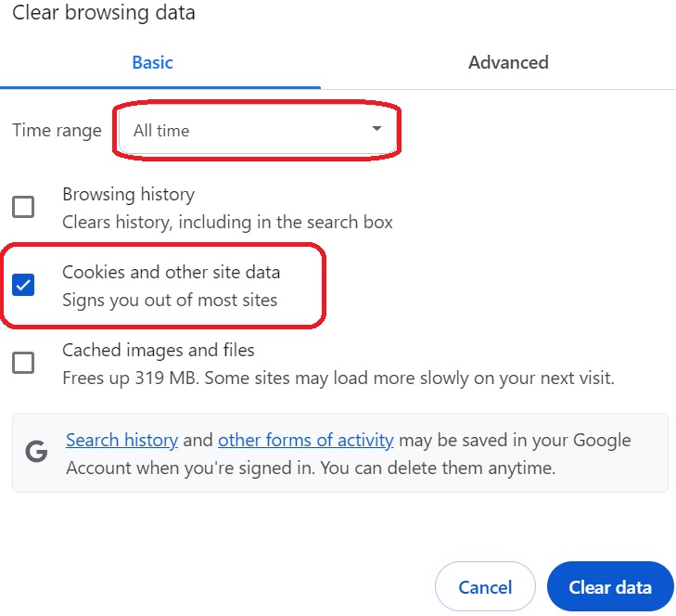Click the Clear data button
The width and height of the screenshot is (676, 616).
tap(609, 587)
